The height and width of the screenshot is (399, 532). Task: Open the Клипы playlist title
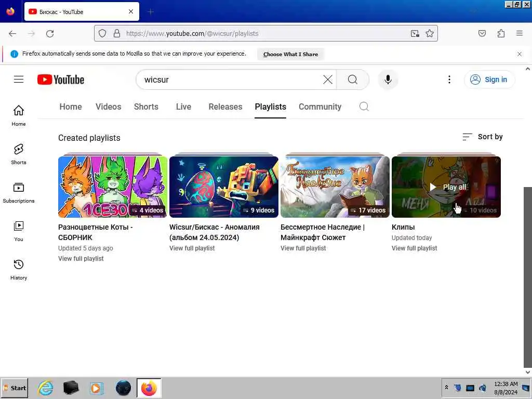[403, 227]
